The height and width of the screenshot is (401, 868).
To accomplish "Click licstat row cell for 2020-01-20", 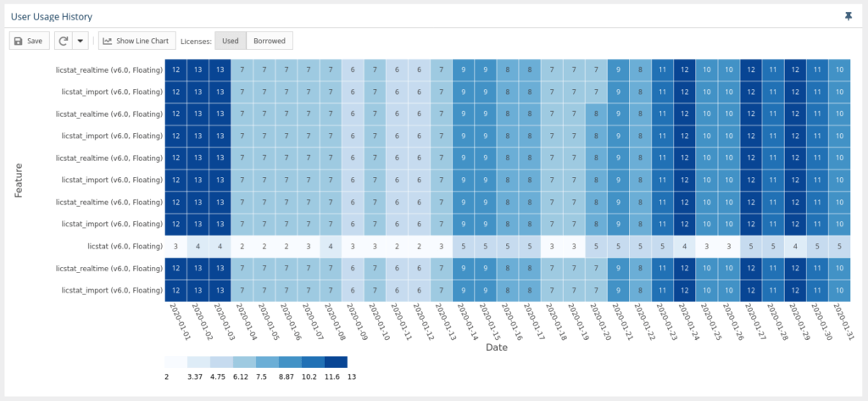I will (x=596, y=247).
